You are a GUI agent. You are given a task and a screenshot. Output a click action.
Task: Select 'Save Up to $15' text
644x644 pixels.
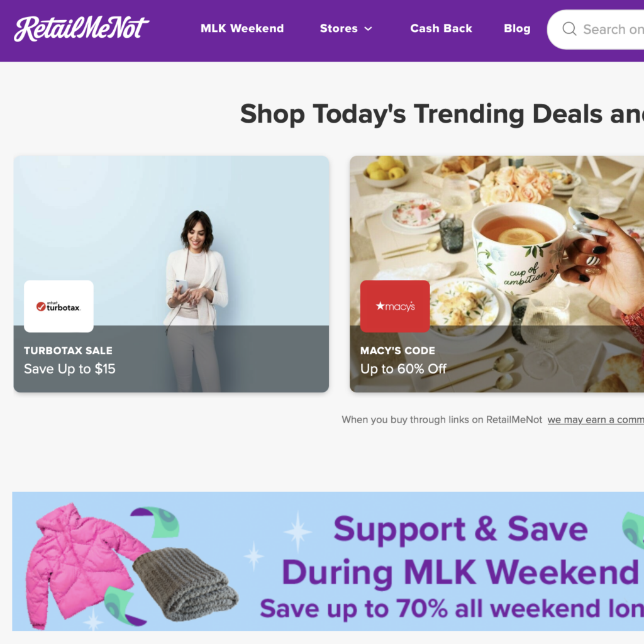click(69, 369)
